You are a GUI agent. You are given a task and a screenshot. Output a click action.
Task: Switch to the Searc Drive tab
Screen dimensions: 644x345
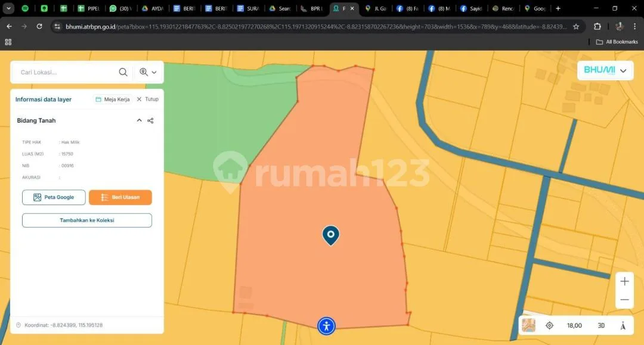tap(280, 8)
